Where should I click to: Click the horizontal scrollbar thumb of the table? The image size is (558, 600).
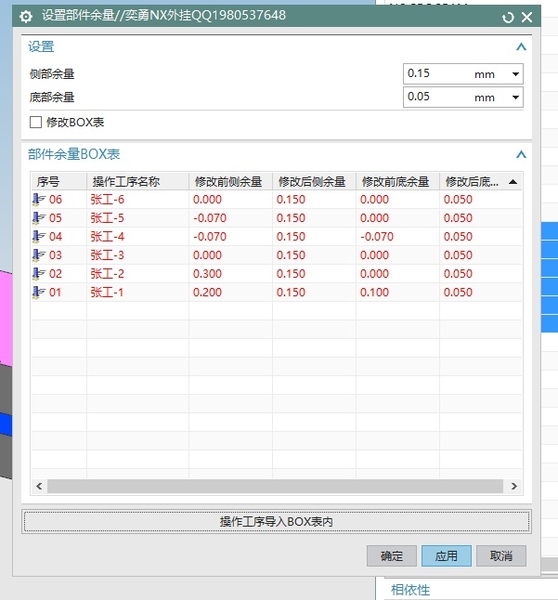(275, 486)
